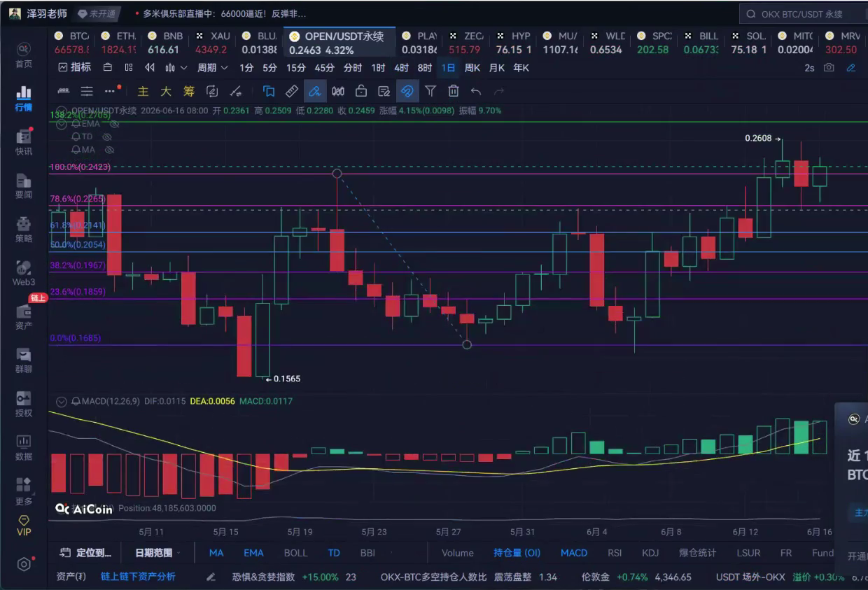
Task: Open the 首页 home sidebar icon
Action: 24,55
